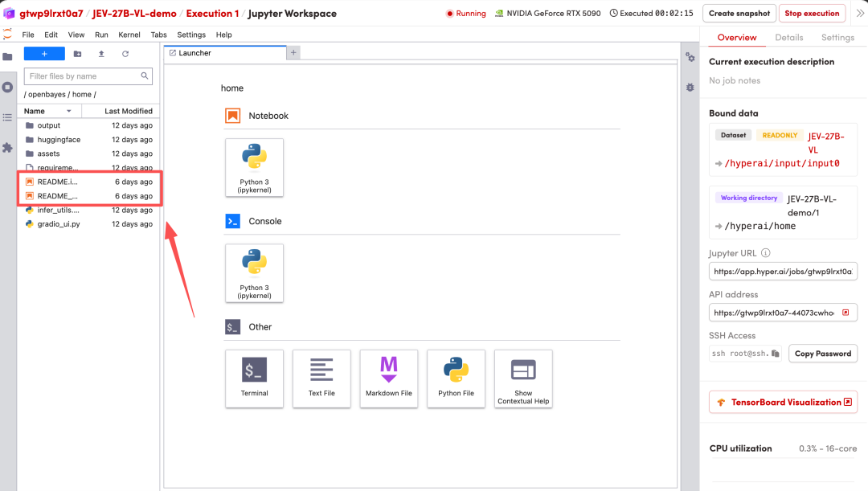Collapse right panel with double chevron
The image size is (868, 491).
860,14
